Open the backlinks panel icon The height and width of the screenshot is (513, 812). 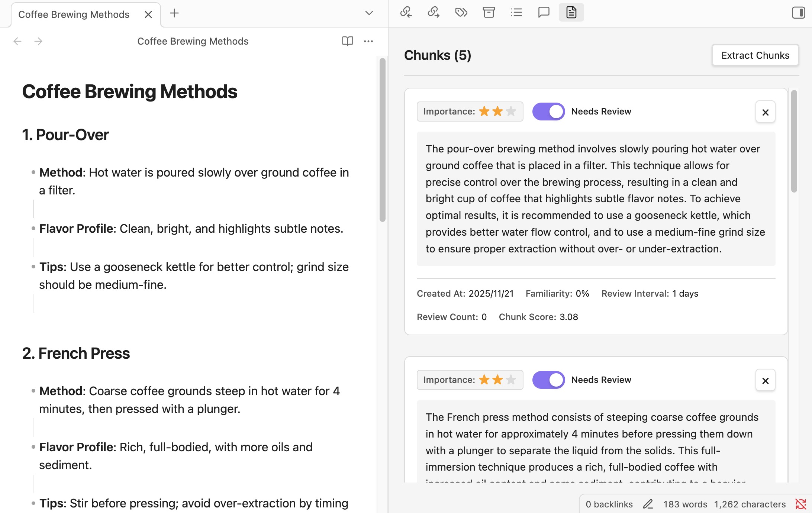point(406,13)
